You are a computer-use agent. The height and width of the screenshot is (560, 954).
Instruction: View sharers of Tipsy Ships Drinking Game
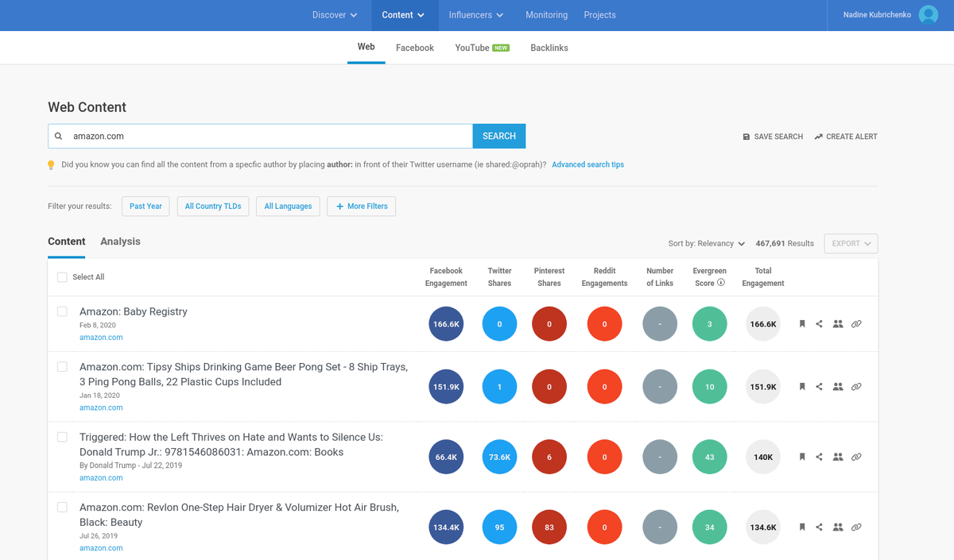point(838,387)
